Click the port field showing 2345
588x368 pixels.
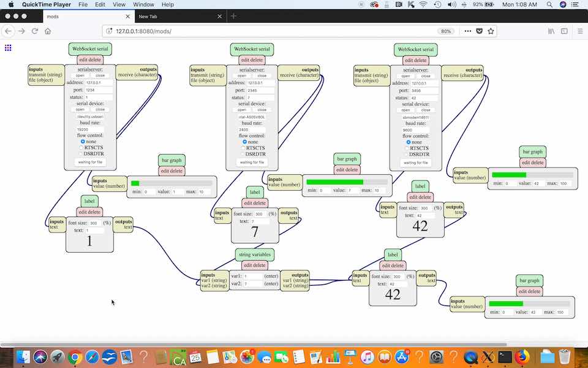click(260, 91)
